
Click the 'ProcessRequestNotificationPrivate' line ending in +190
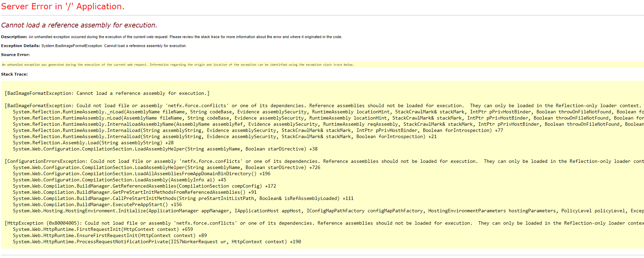[x=157, y=242]
